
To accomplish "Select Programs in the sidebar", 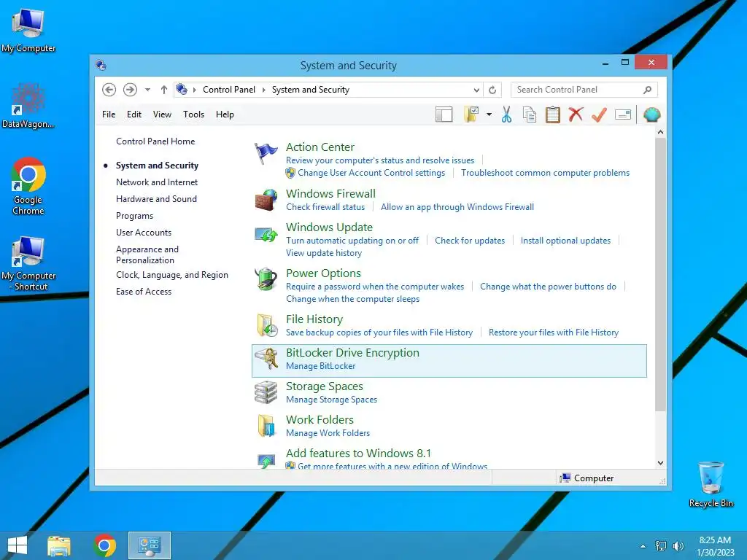I will coord(134,216).
